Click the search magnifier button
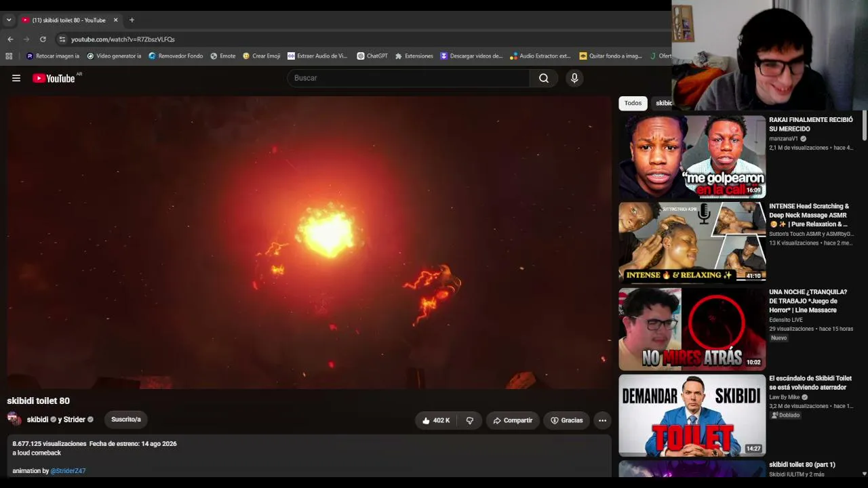Screen dimensions: 868x488 point(544,78)
